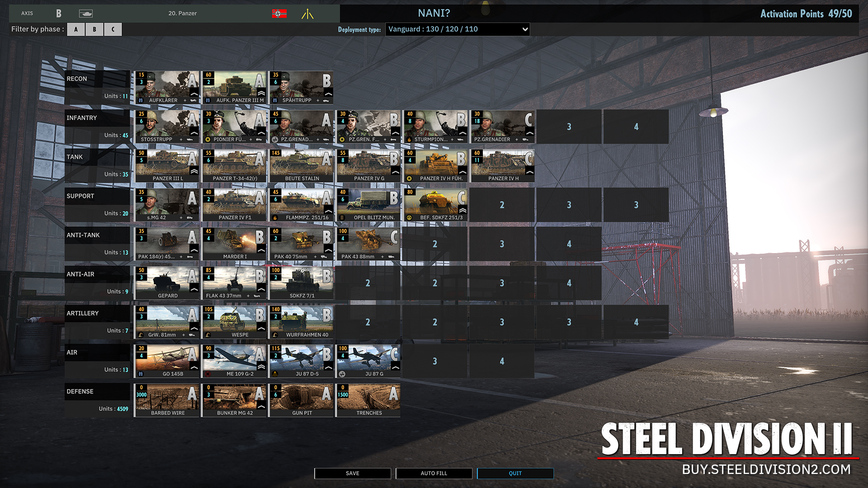Click the yellow division emblem icon

point(307,14)
